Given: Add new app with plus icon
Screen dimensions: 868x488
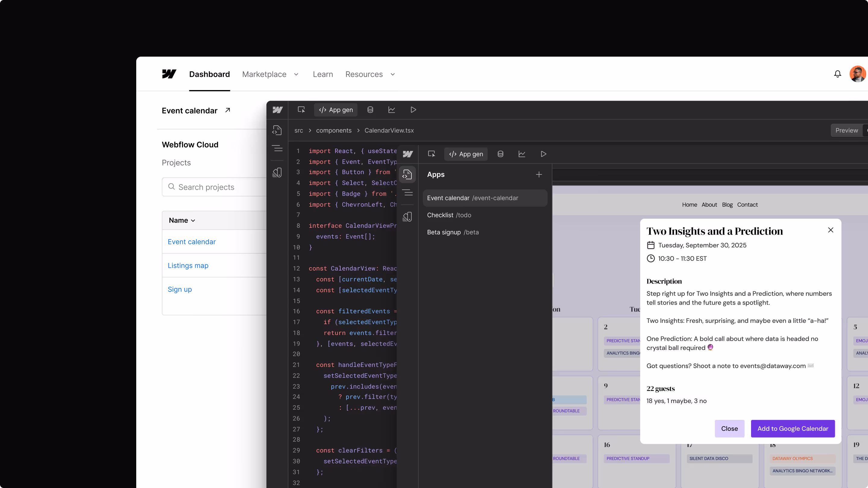Looking at the screenshot, I should point(539,174).
